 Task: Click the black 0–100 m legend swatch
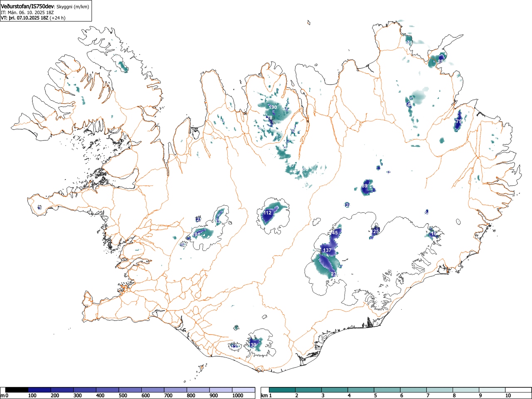[17, 390]
